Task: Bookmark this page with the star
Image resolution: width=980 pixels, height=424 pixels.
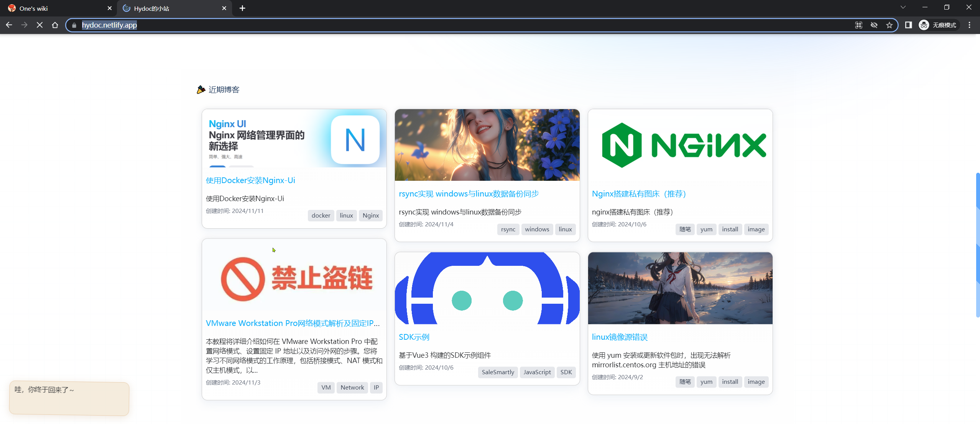Action: pyautogui.click(x=890, y=25)
